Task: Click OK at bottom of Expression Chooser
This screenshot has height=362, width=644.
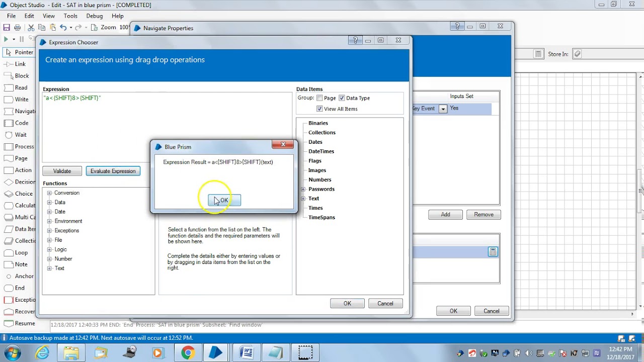Action: coord(347,303)
